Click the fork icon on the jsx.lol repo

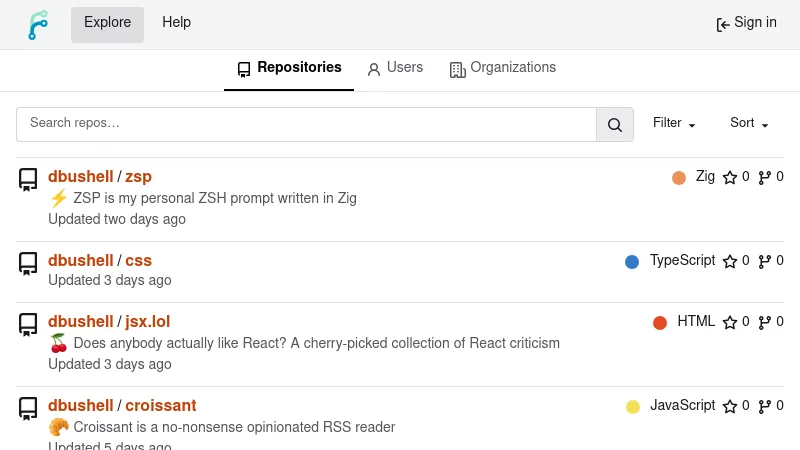point(765,323)
